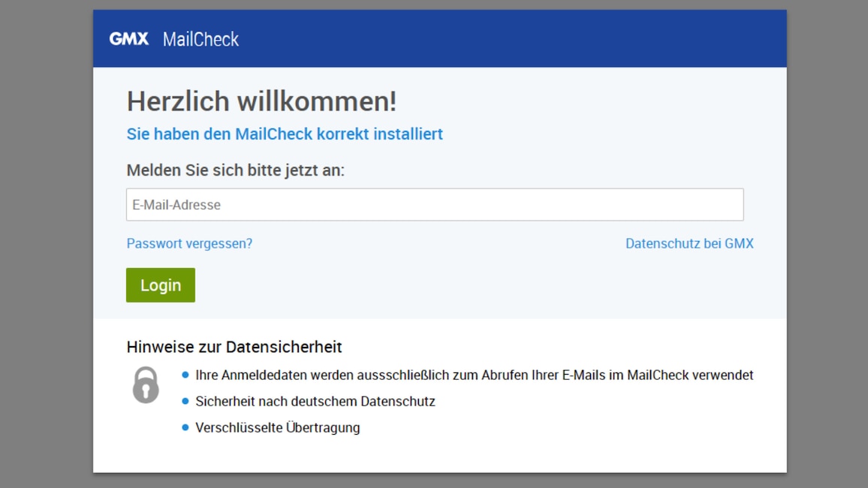Click the blue bullet before 'Ihre Anmeldedaten'
Image resolution: width=868 pixels, height=488 pixels.
click(185, 375)
